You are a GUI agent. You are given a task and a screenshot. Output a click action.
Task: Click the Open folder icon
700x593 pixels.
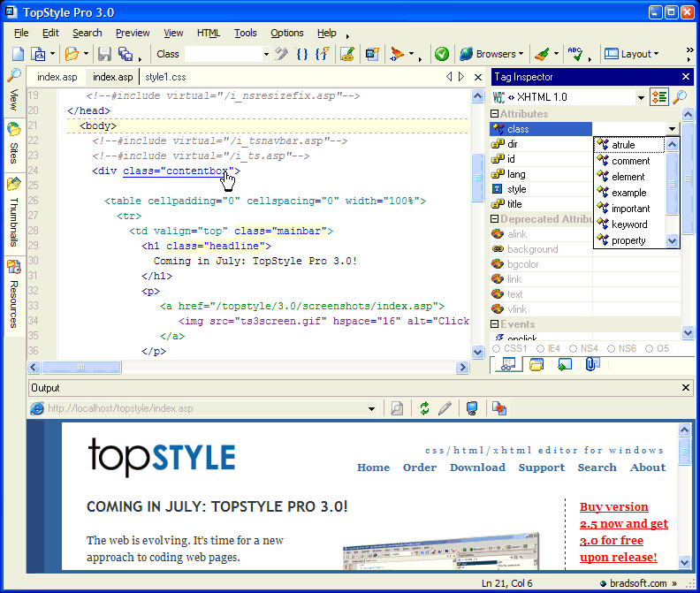click(72, 54)
